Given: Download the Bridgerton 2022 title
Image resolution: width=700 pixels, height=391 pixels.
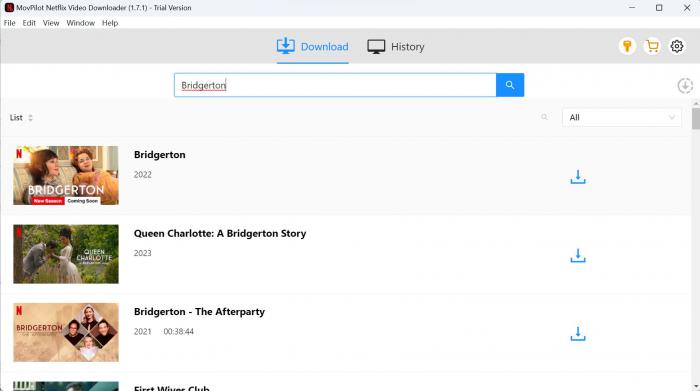Looking at the screenshot, I should pos(578,177).
